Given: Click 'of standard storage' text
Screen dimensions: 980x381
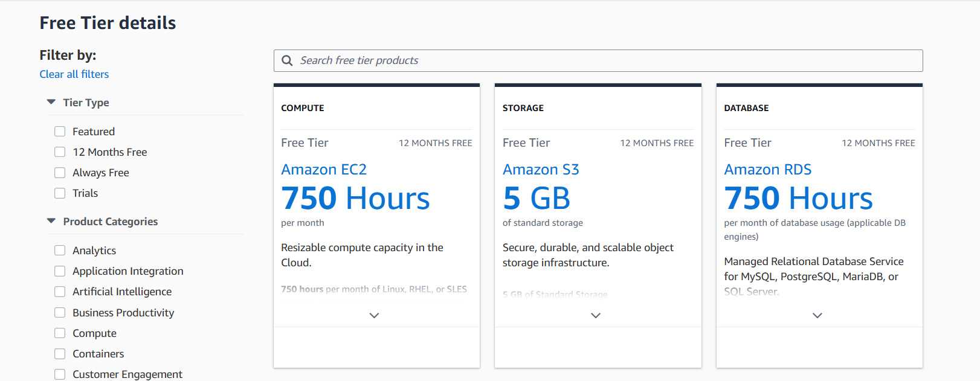Looking at the screenshot, I should pos(543,223).
